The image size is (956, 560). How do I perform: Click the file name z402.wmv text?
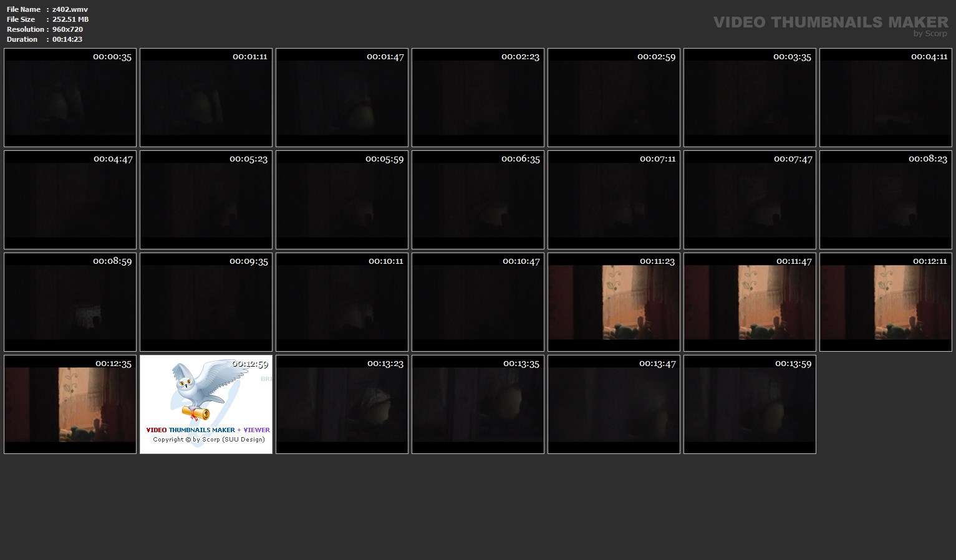tap(70, 9)
